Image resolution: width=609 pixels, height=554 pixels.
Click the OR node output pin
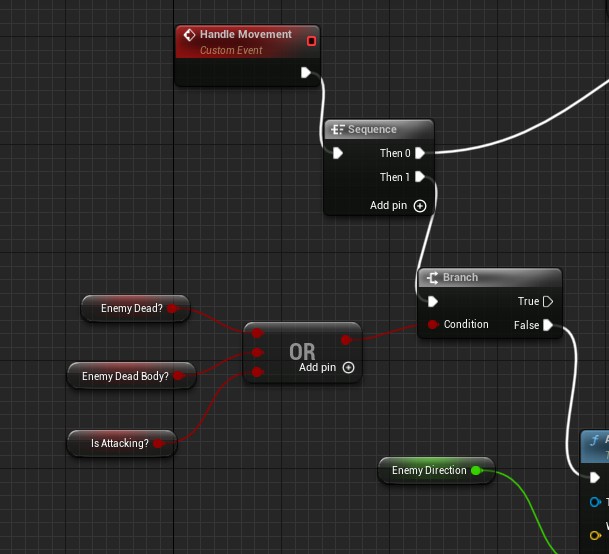point(346,340)
